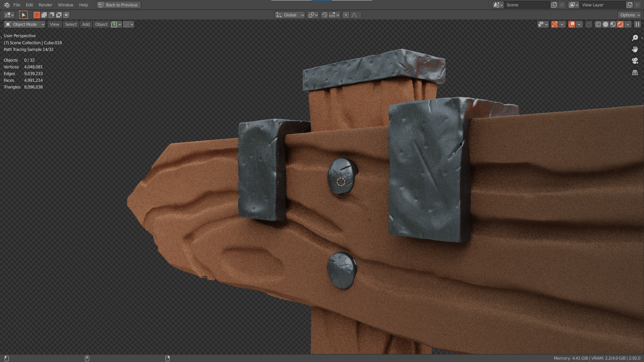Open the snap settings dropdown
Screen dimensions: 644x362
334,15
